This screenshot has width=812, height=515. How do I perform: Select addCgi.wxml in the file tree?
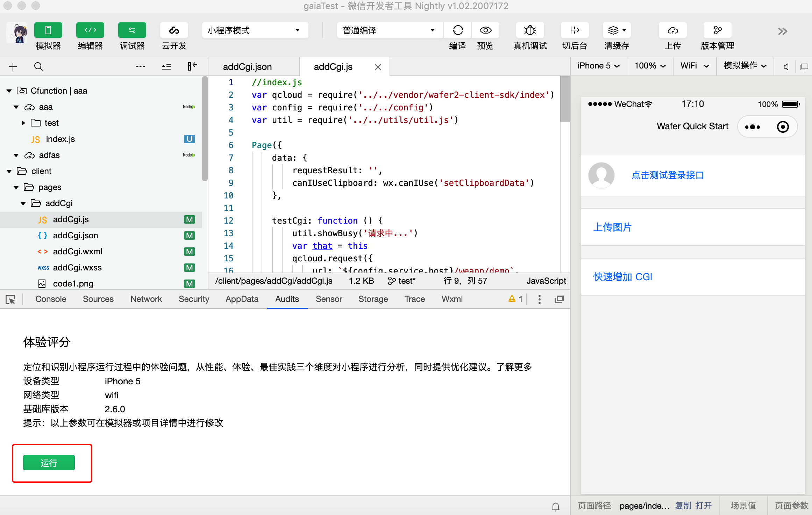point(78,252)
